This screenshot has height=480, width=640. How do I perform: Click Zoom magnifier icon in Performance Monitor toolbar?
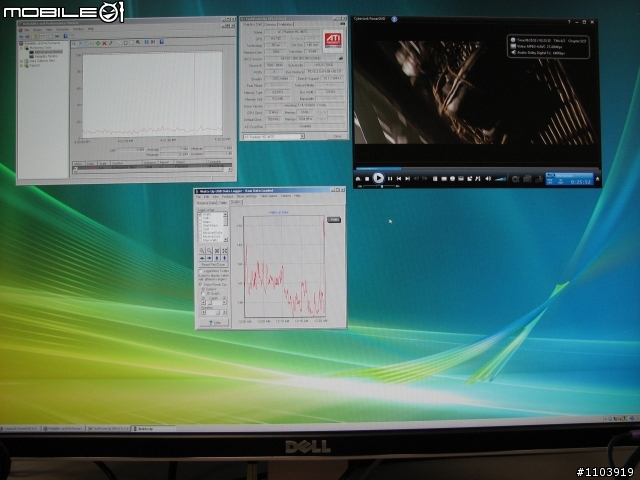138,42
